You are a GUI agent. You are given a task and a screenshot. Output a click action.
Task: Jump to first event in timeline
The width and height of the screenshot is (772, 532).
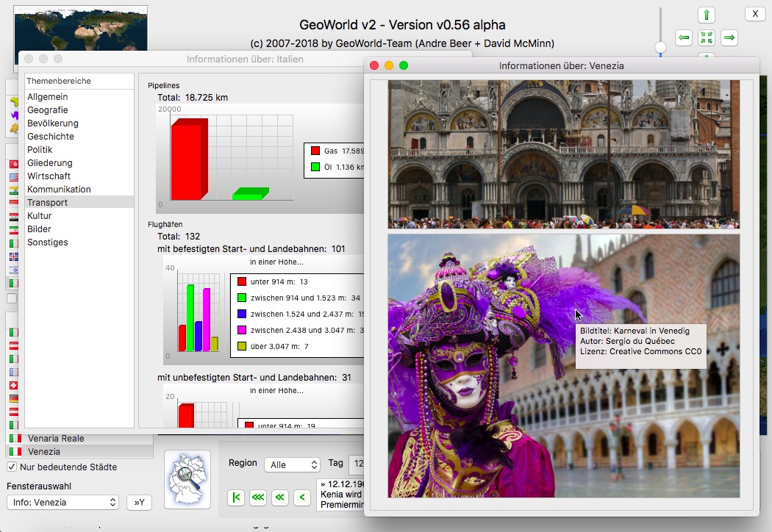[x=235, y=497]
